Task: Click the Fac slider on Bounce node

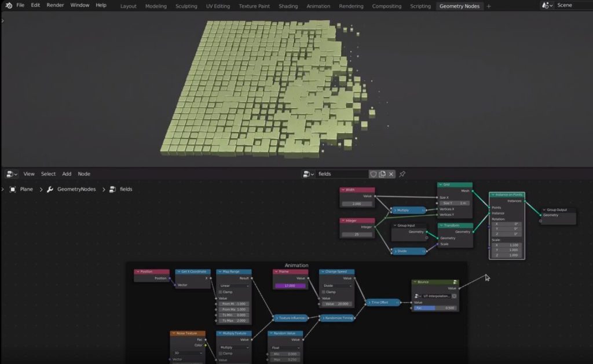Action: [x=435, y=308]
